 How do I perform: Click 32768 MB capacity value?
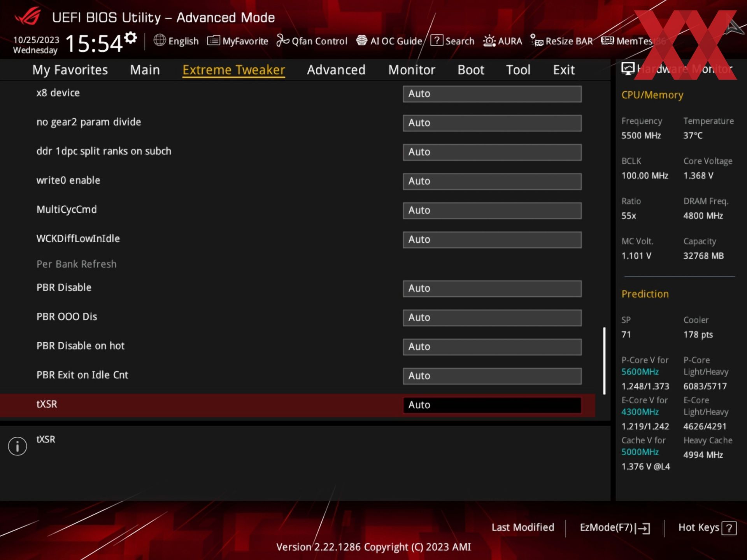tap(703, 256)
